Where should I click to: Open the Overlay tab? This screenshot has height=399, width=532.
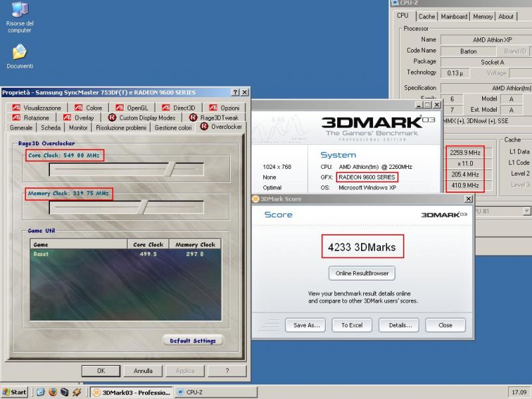pos(78,118)
